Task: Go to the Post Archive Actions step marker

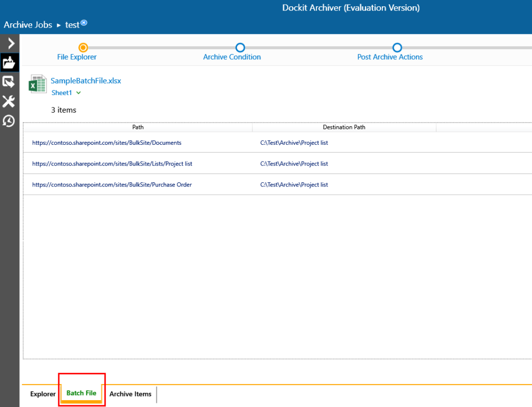Action: tap(397, 47)
